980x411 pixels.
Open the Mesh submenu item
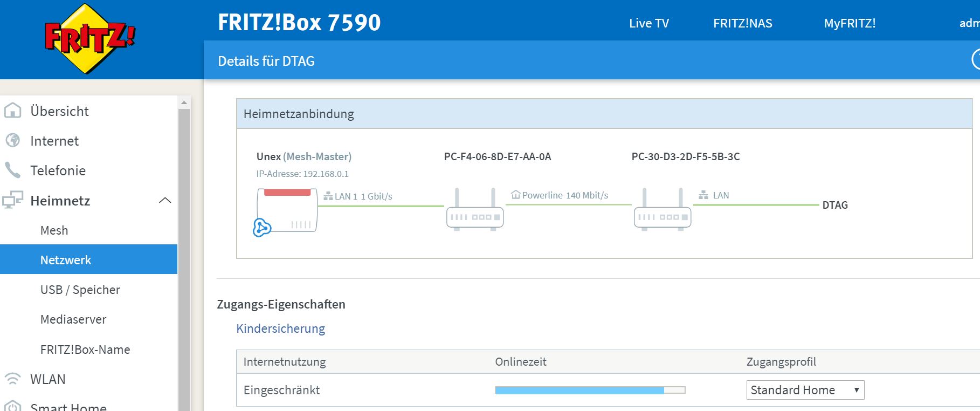[x=54, y=230]
